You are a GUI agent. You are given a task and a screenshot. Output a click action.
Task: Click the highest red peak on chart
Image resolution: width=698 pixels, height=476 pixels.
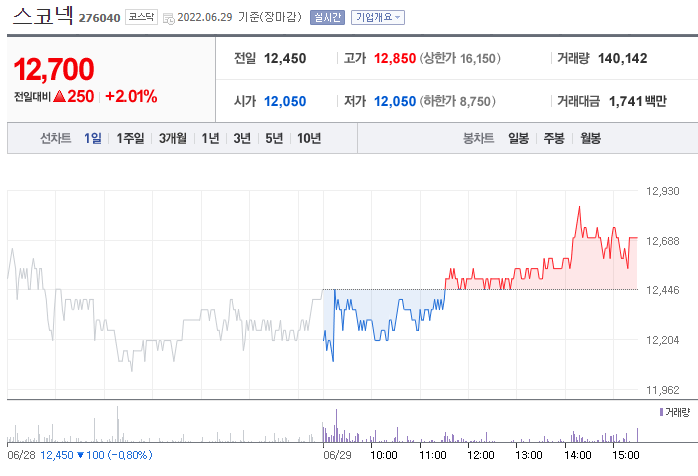coord(579,207)
